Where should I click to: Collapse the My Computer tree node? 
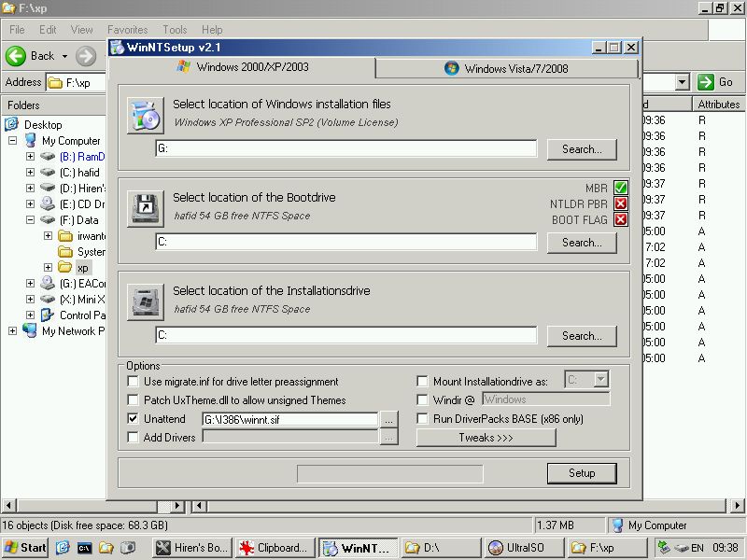[x=13, y=141]
